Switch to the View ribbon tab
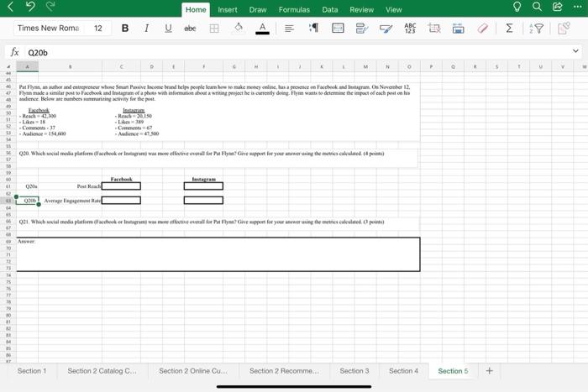The width and height of the screenshot is (588, 392). (394, 10)
